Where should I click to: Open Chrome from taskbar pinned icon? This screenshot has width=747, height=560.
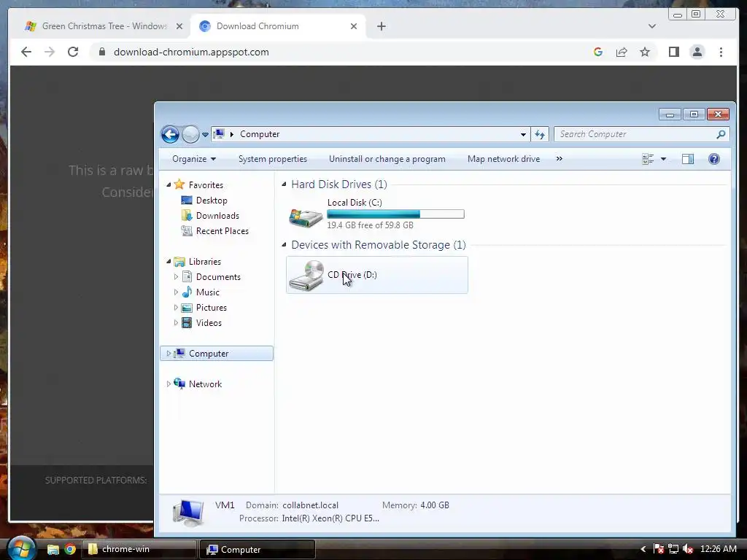70,549
